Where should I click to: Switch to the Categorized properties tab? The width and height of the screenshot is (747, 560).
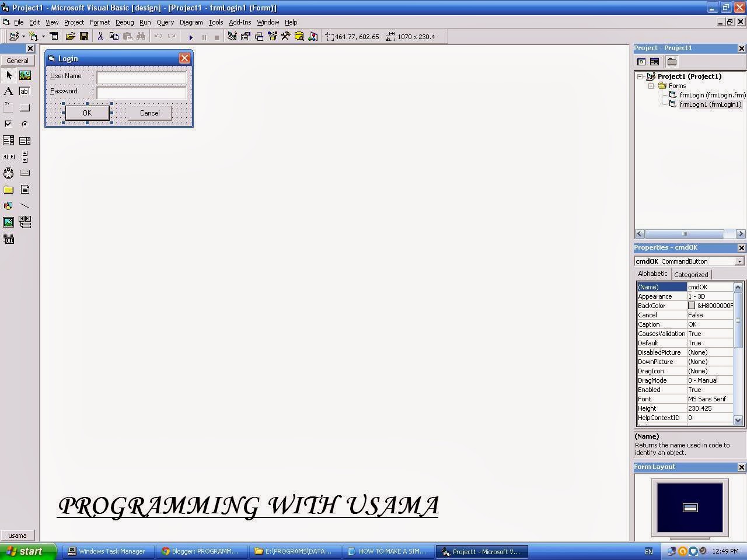[x=691, y=275]
